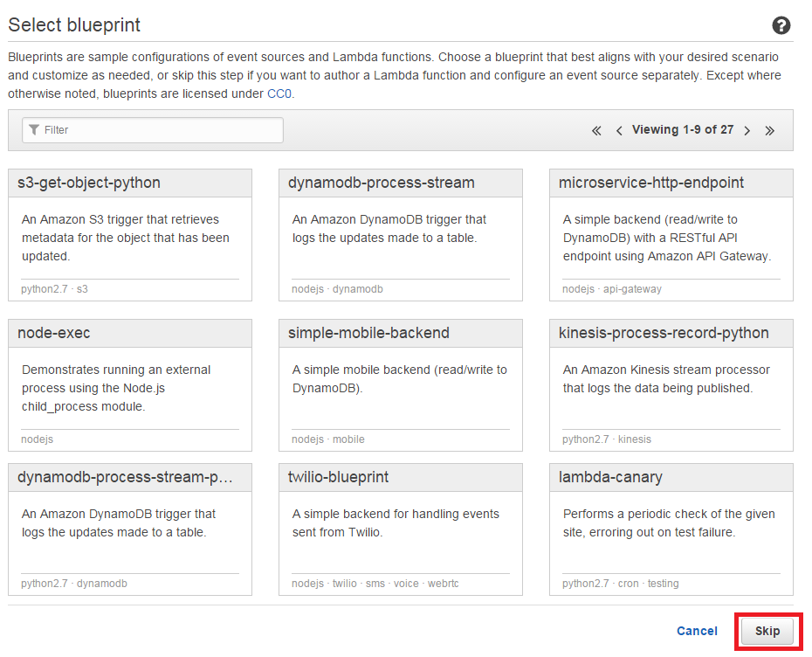Click the funnel icon in the Filter box
Screen dimensions: 812x657
tap(34, 129)
